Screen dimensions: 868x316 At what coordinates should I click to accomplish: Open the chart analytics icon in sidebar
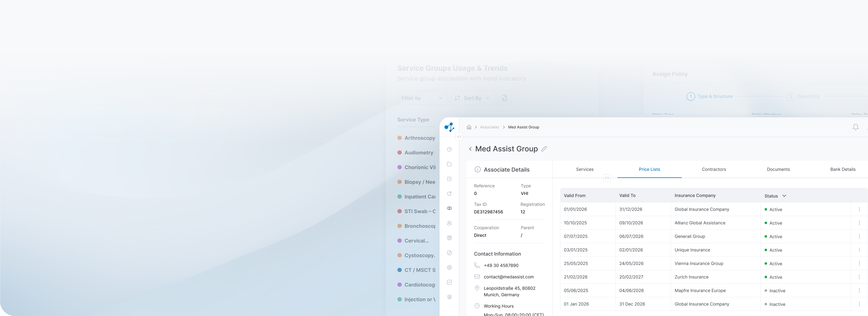[x=449, y=282]
